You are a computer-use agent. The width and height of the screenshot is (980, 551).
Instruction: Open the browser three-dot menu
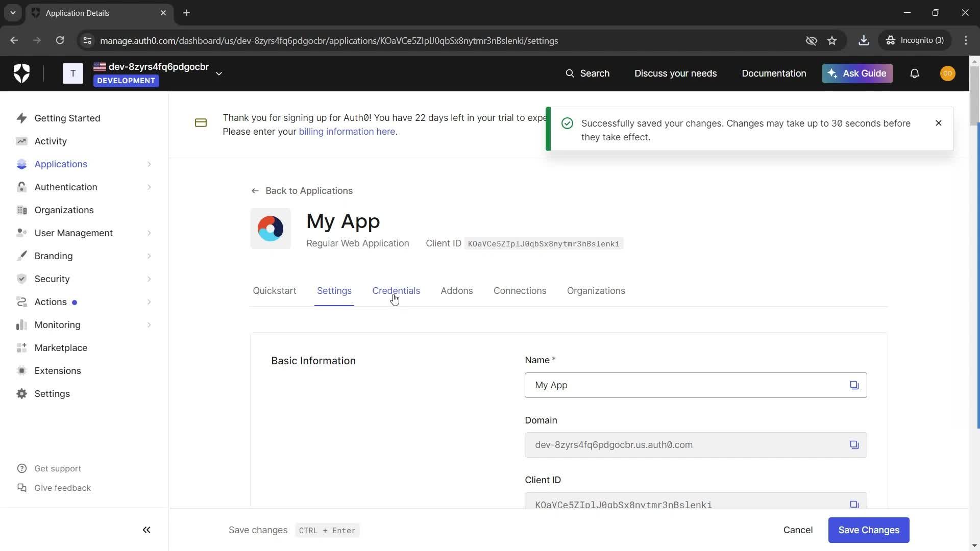pyautogui.click(x=966, y=40)
